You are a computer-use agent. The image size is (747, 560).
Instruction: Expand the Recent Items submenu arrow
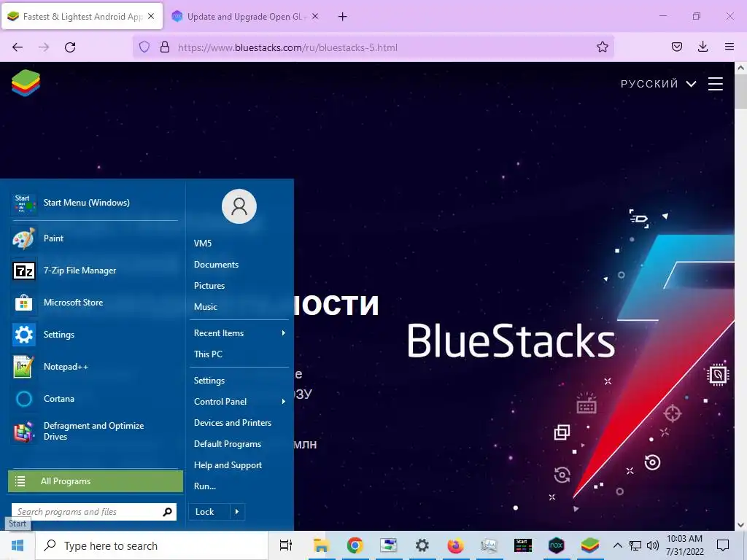284,332
